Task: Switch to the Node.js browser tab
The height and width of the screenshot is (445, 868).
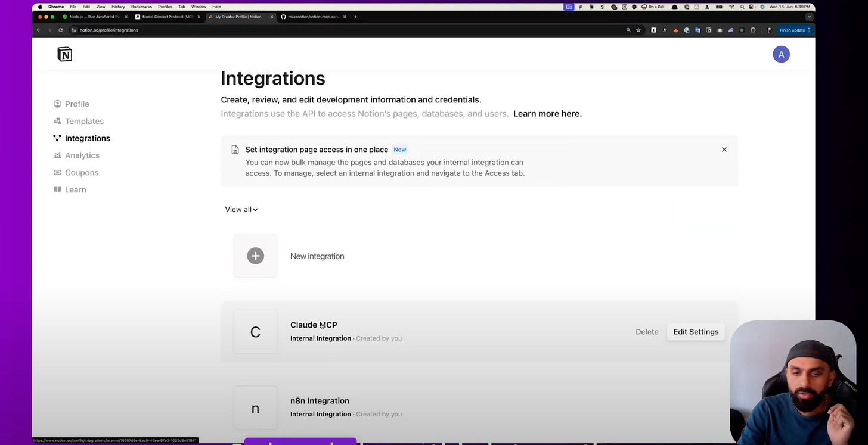Action: coord(95,17)
